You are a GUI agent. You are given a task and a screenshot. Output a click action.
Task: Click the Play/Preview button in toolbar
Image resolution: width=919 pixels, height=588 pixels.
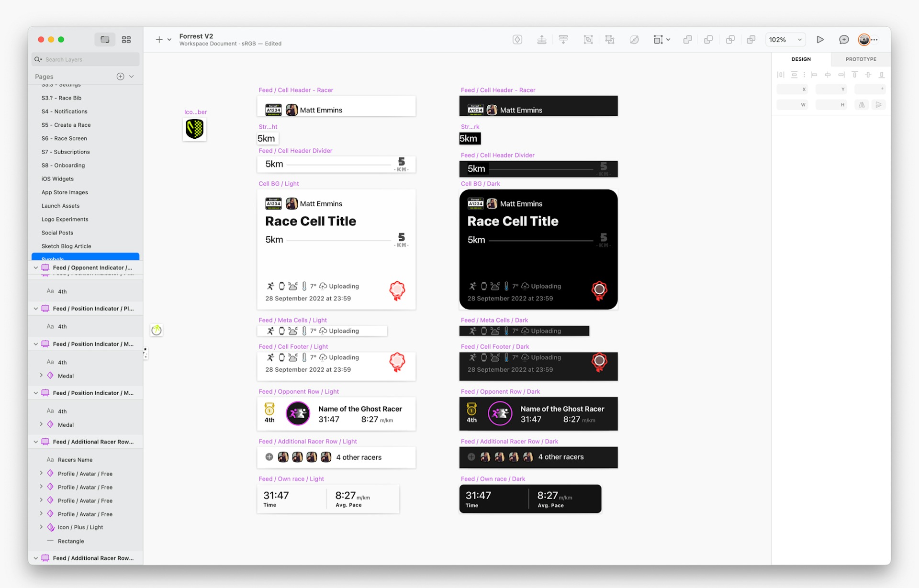click(819, 39)
